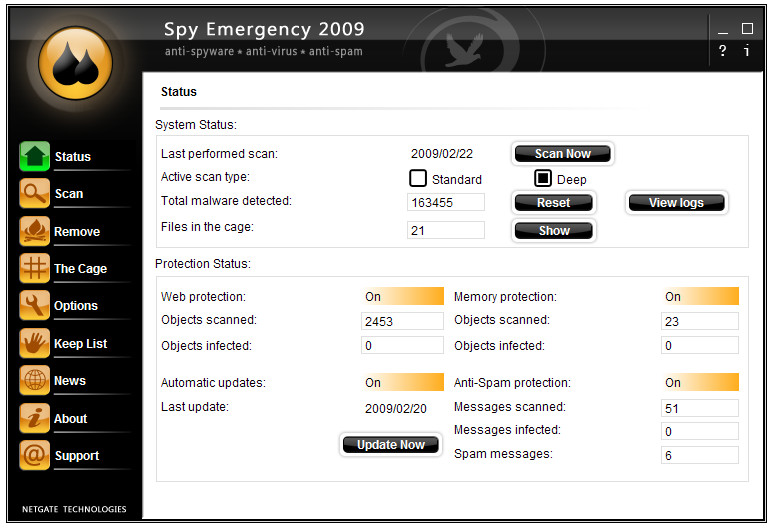Image resolution: width=771 pixels, height=528 pixels.
Task: Click the Options wrench icon
Action: tap(34, 305)
